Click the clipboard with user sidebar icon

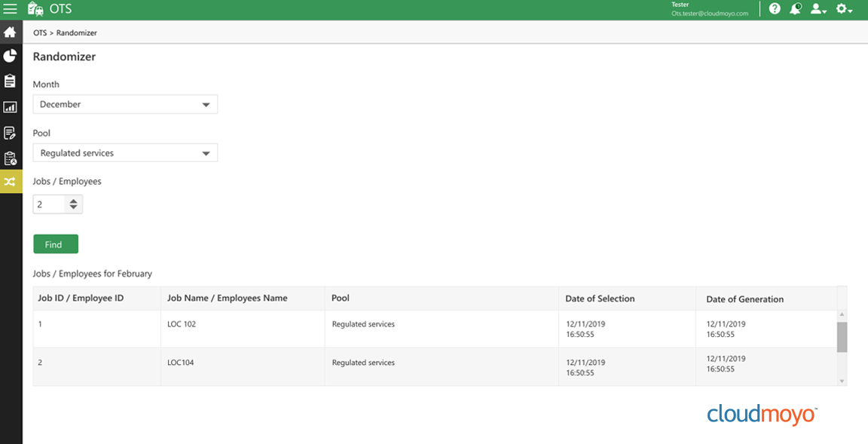point(11,158)
